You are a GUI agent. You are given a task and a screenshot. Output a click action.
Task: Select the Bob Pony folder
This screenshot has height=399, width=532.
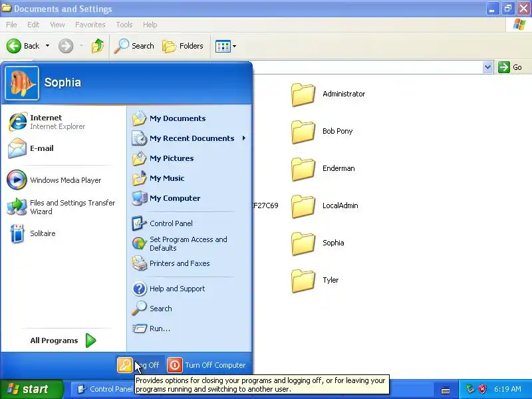[322, 132]
